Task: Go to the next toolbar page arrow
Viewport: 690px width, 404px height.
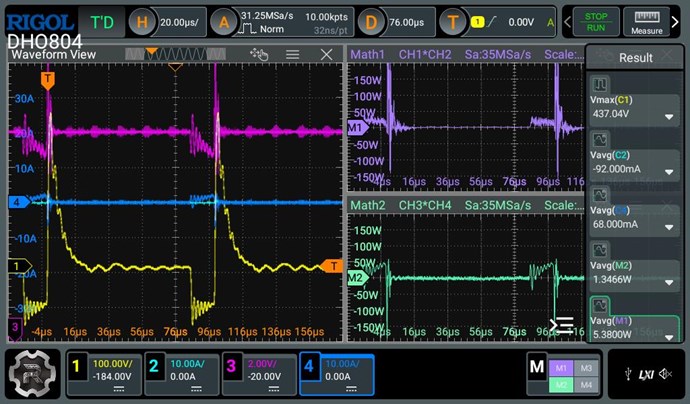Action: [x=675, y=22]
